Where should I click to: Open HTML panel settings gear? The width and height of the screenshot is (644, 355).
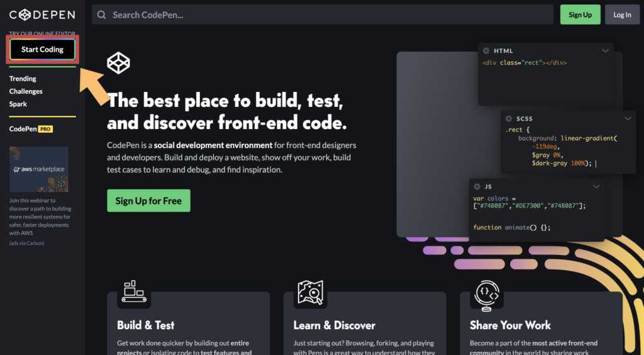pyautogui.click(x=486, y=50)
